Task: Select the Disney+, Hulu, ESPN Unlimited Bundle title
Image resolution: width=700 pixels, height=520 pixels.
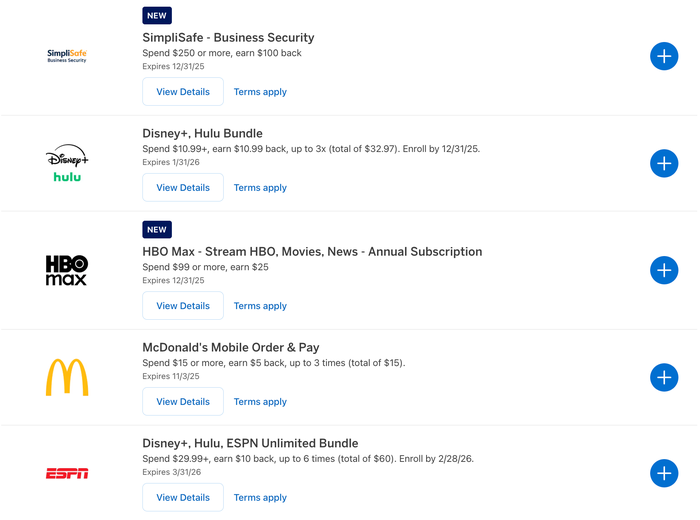Action: pyautogui.click(x=250, y=443)
